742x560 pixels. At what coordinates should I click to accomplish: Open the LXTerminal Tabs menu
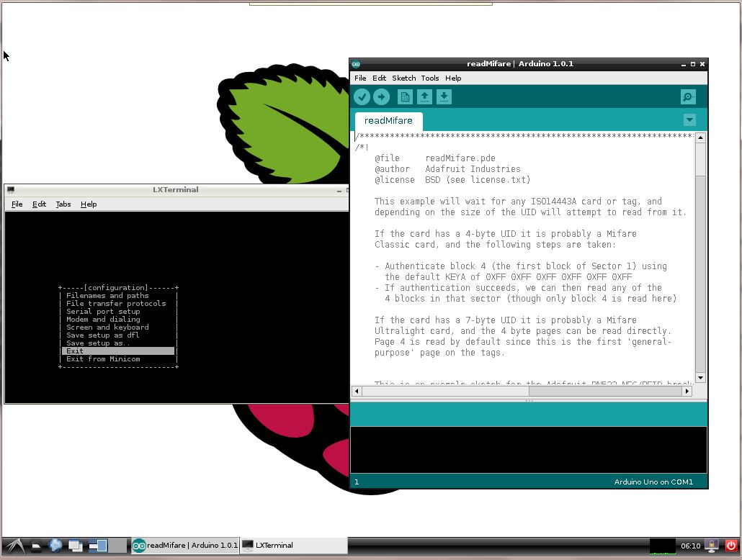(63, 204)
